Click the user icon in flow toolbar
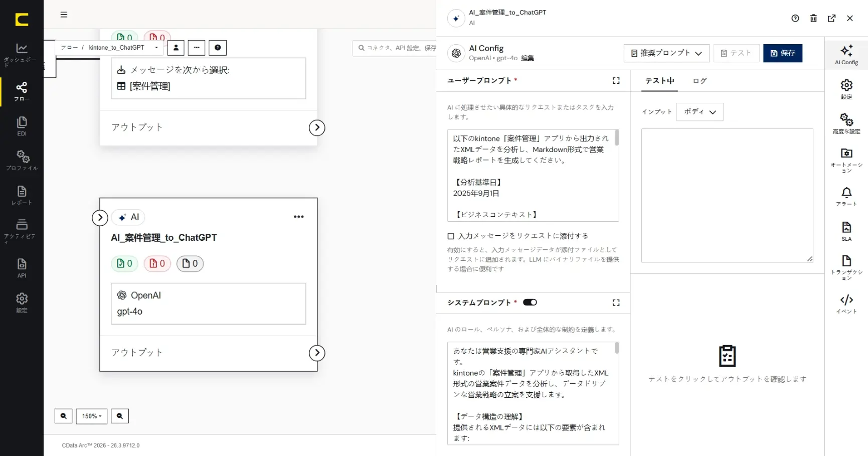 (x=176, y=48)
